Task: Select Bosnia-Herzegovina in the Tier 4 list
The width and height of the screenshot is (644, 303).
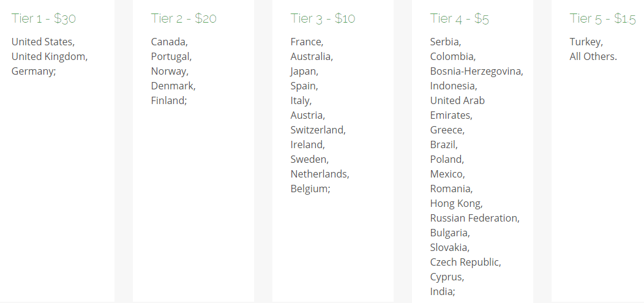Action: [476, 71]
